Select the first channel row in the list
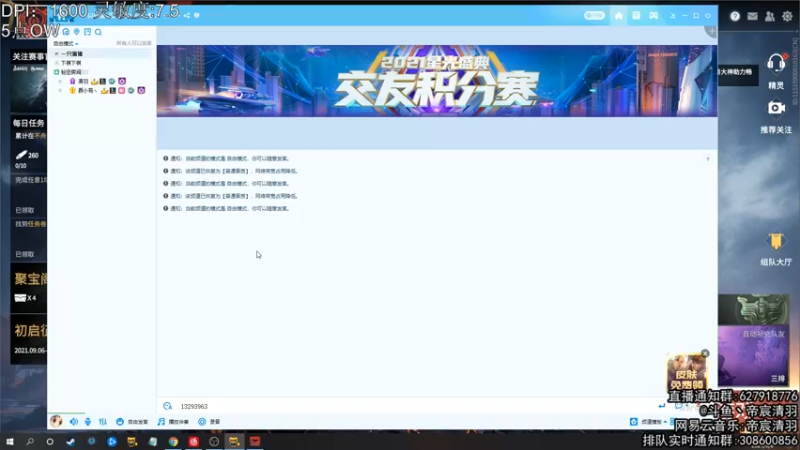The height and width of the screenshot is (450, 800). point(102,54)
